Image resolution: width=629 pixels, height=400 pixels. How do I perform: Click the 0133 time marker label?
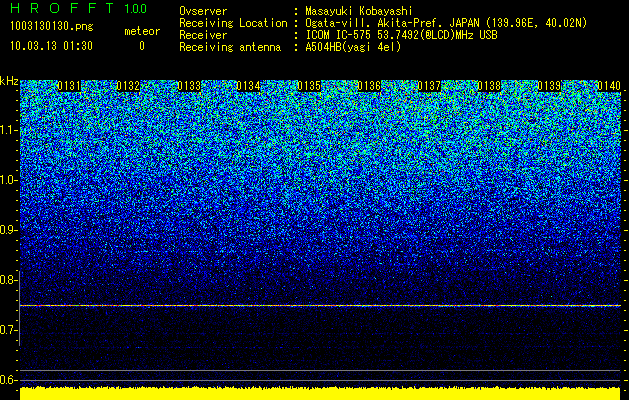tap(189, 86)
